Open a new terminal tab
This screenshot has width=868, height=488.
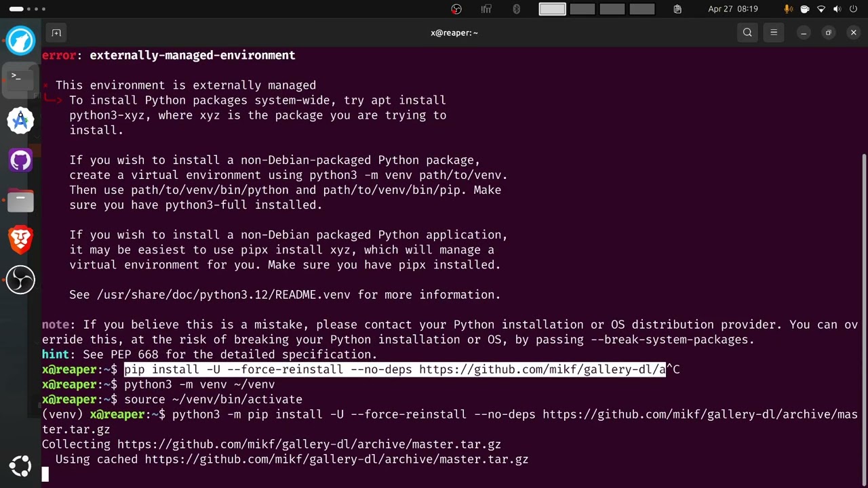56,33
